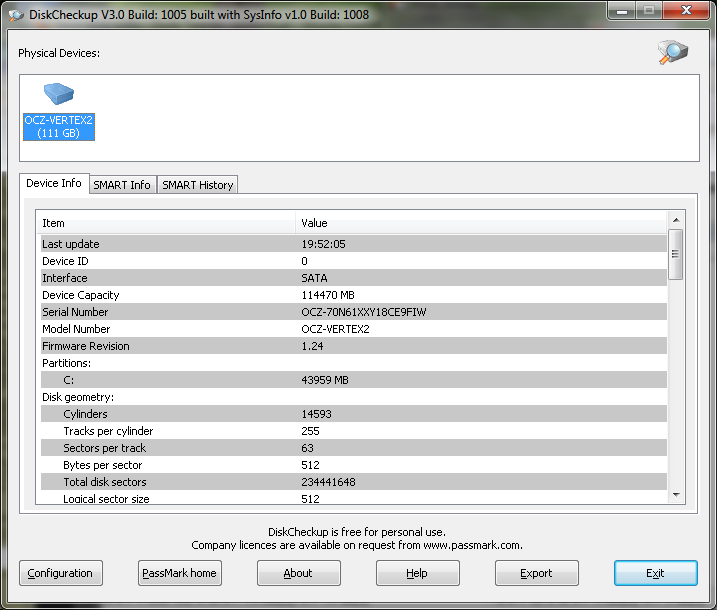Select the Partitions: row
The height and width of the screenshot is (610, 717).
pos(353,363)
